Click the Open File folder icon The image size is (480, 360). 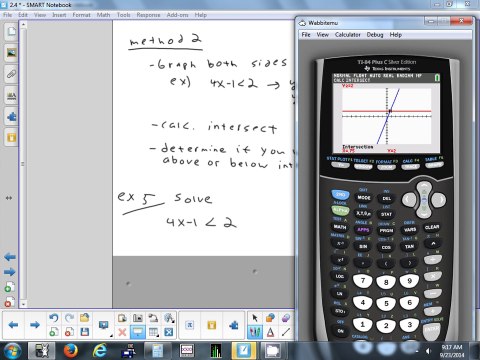click(84, 318)
